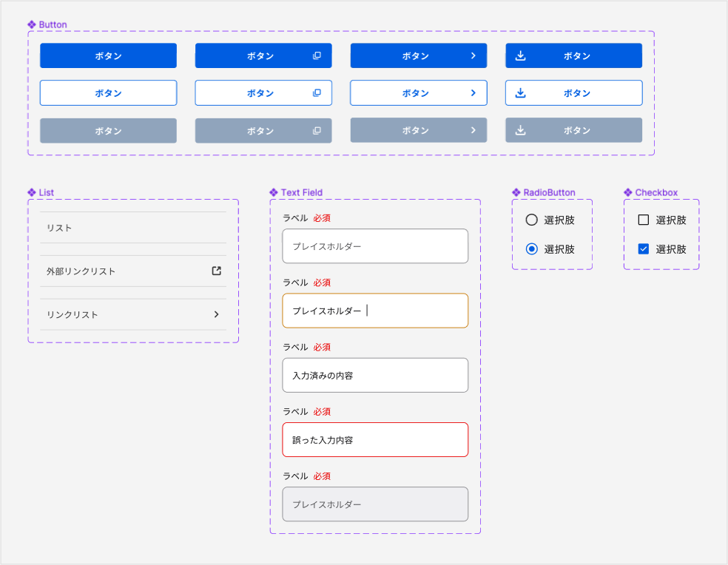728x565 pixels.
Task: Select the リスト list item
Action: click(x=133, y=228)
